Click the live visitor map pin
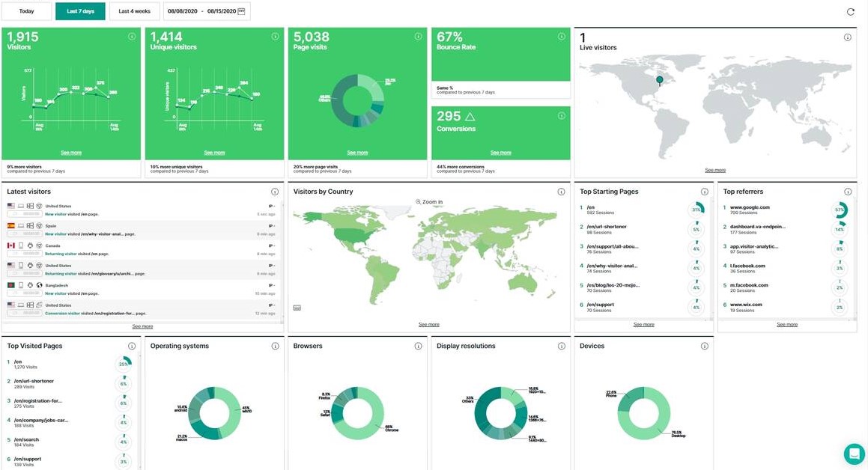The width and height of the screenshot is (868, 470). 659,79
